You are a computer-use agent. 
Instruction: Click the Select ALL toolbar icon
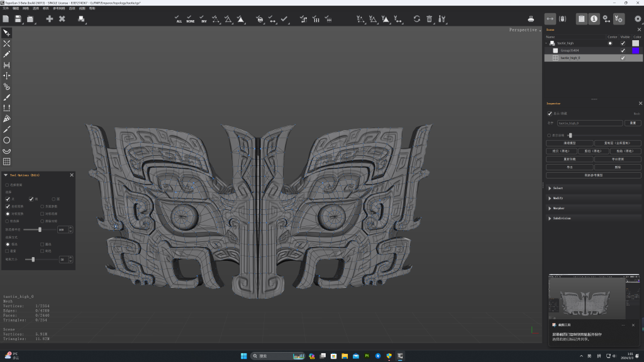tap(178, 19)
